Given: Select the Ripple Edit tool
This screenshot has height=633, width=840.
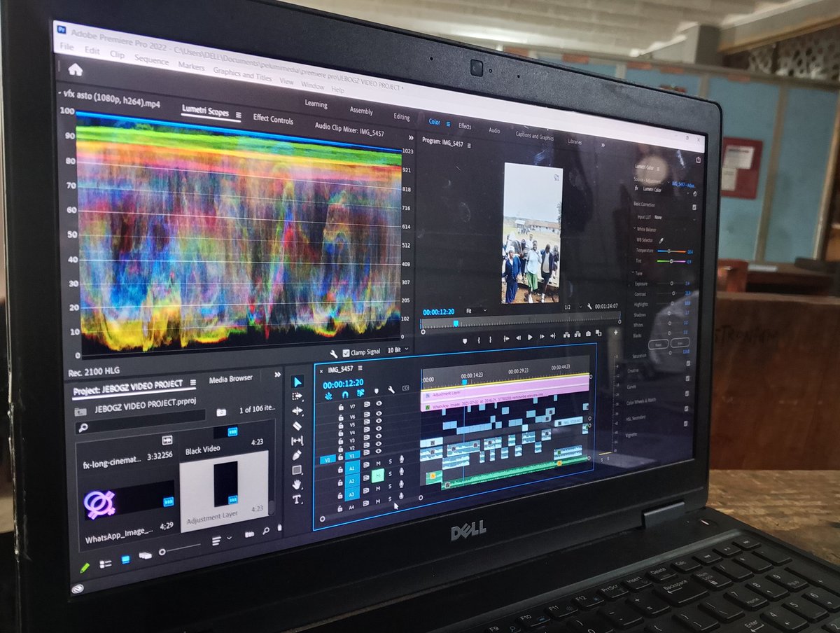Looking at the screenshot, I should coord(297,411).
